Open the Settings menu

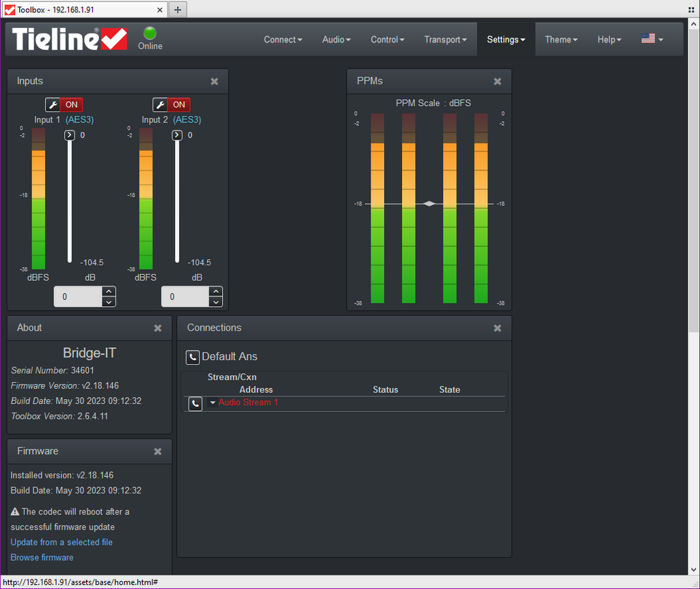(506, 40)
